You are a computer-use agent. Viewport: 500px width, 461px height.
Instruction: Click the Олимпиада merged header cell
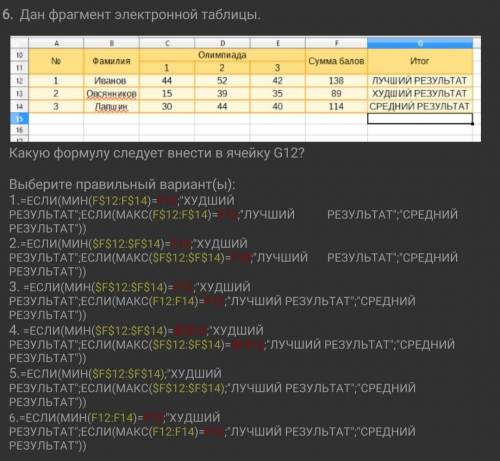point(222,55)
